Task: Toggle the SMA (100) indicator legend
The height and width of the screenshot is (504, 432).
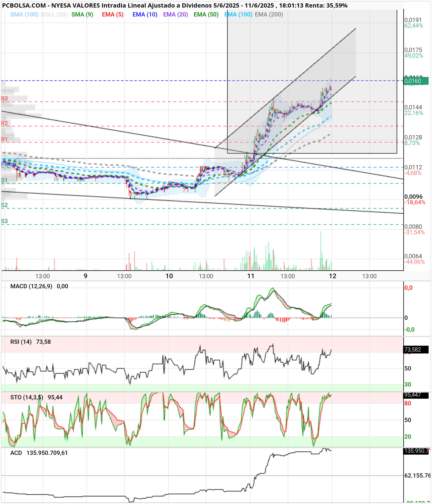Action: click(24, 15)
